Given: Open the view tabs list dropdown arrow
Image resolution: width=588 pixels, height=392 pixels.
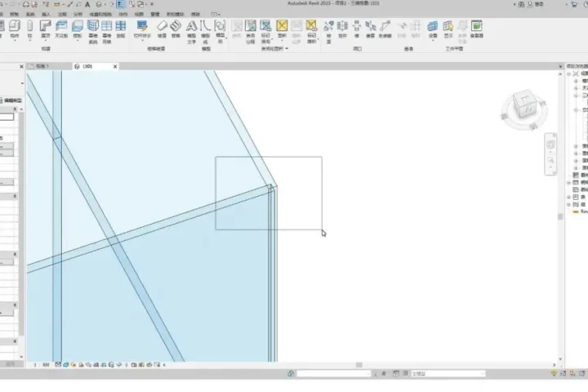Looking at the screenshot, I should coord(560,66).
